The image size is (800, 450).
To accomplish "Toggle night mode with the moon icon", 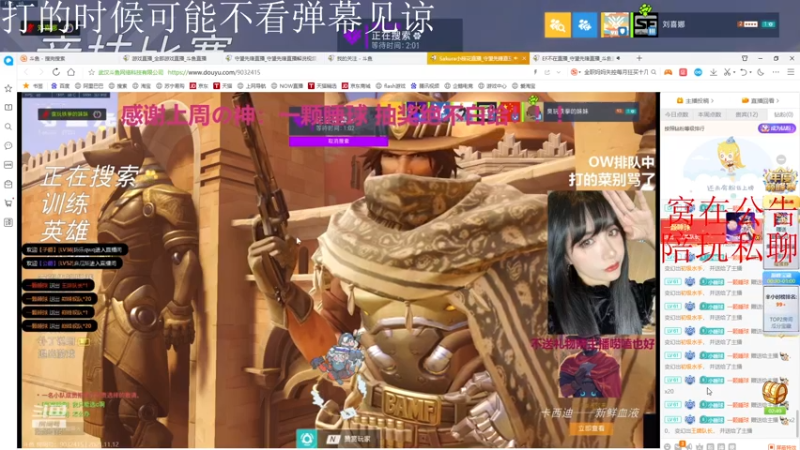I will tap(761, 72).
